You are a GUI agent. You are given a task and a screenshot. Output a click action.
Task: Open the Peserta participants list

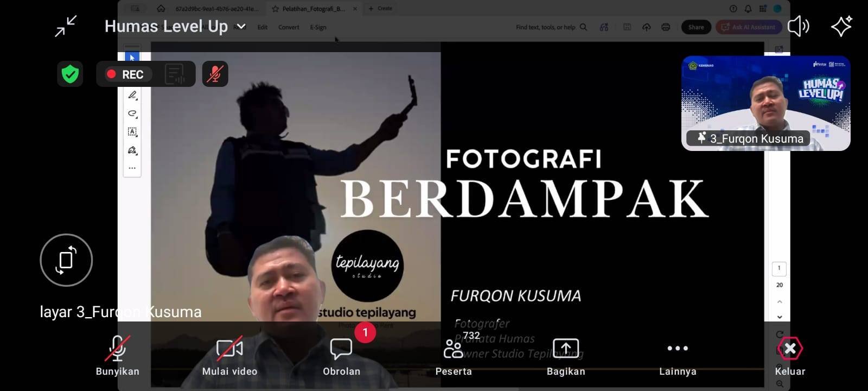coord(454,356)
